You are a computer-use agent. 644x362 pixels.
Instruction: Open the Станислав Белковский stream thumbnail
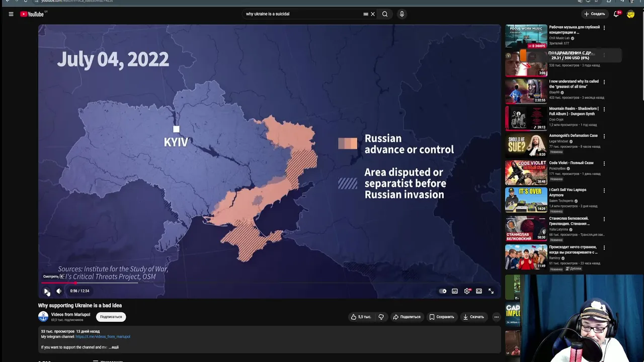[x=526, y=228]
